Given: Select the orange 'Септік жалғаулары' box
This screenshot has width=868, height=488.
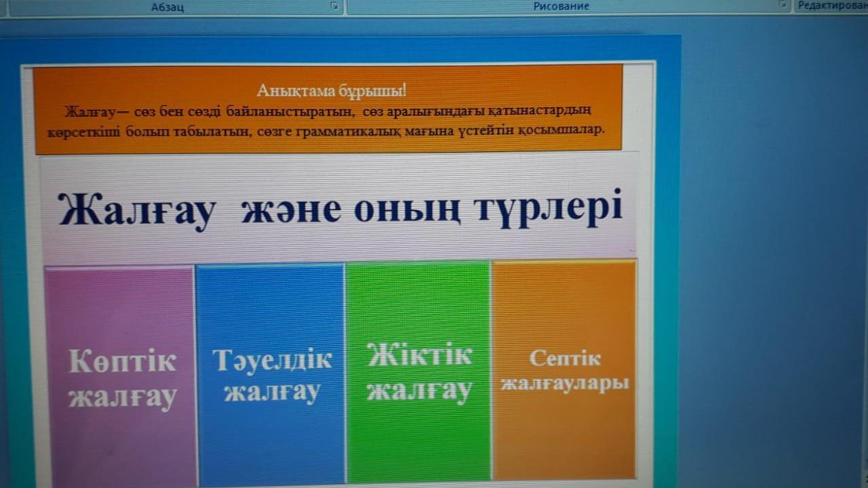Looking at the screenshot, I should point(564,369).
